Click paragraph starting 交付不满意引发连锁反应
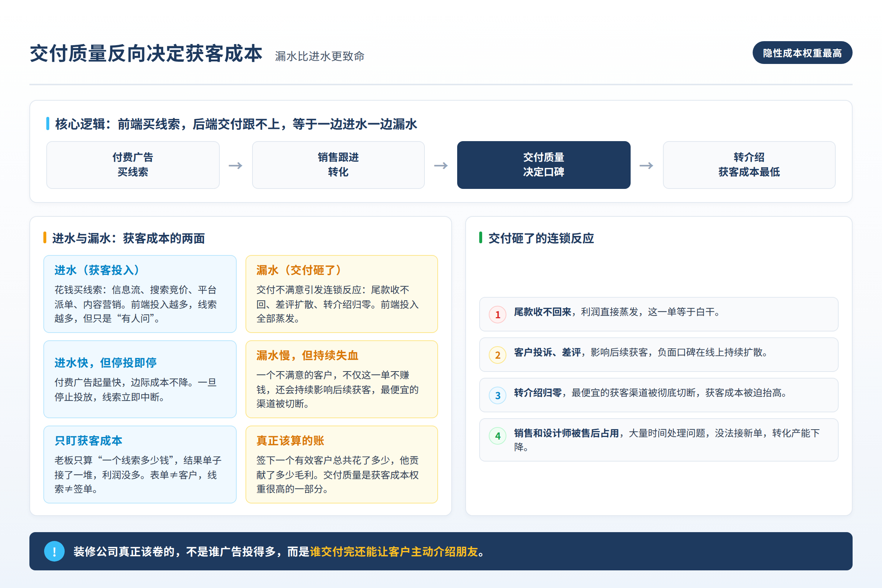Image resolution: width=882 pixels, height=588 pixels. (x=337, y=304)
